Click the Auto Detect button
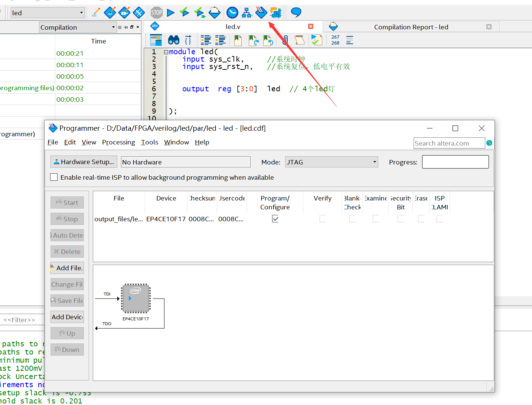This screenshot has width=532, height=405. 67,235
